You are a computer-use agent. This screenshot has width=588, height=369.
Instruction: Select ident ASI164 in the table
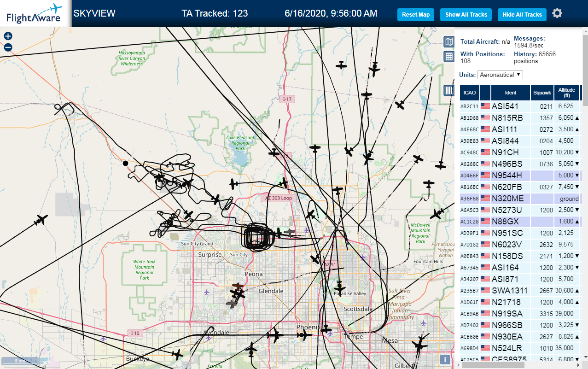coord(505,267)
